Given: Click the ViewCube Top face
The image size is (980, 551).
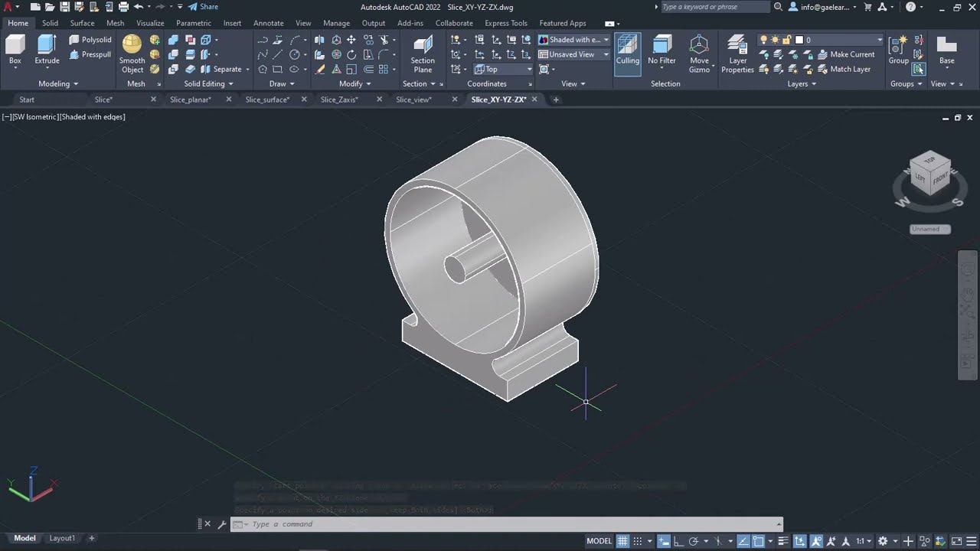Looking at the screenshot, I should coord(929,160).
